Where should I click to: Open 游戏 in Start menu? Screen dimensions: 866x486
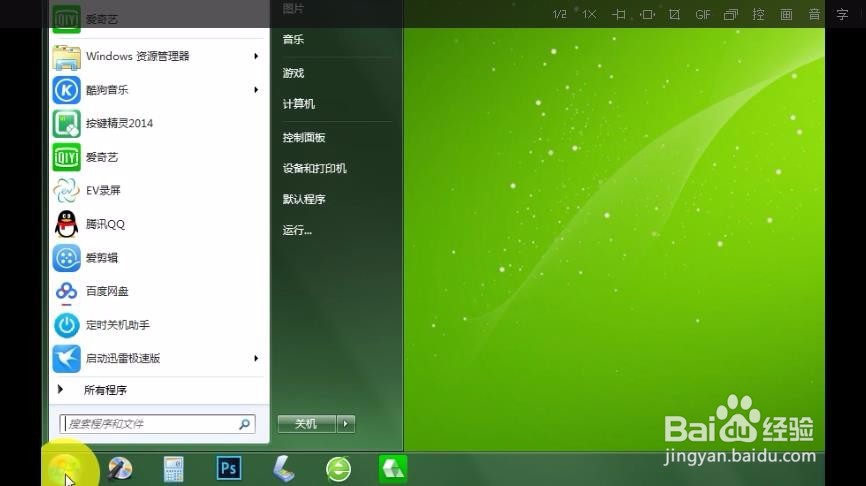pyautogui.click(x=293, y=73)
